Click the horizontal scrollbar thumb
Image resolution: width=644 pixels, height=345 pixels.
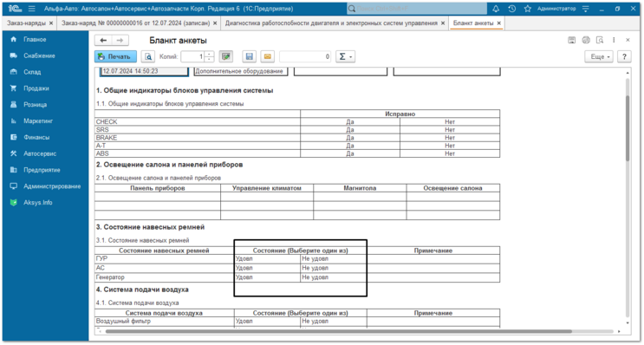coord(338,331)
